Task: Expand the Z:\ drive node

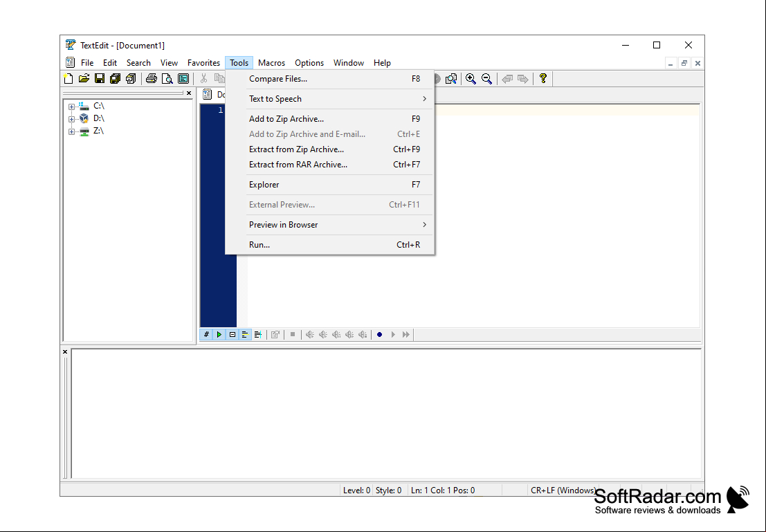Action: tap(71, 132)
